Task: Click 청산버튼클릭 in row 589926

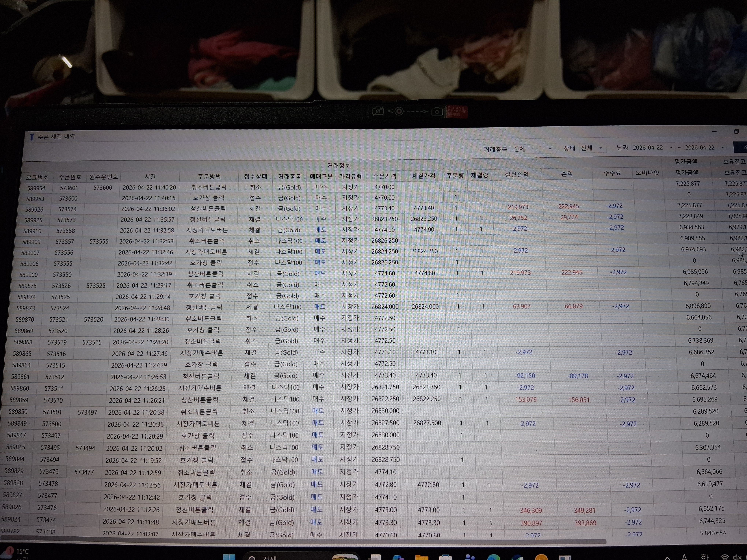Action: tap(208, 209)
